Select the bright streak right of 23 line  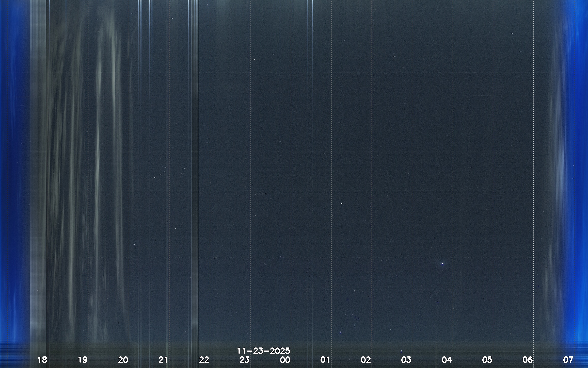(x=255, y=60)
